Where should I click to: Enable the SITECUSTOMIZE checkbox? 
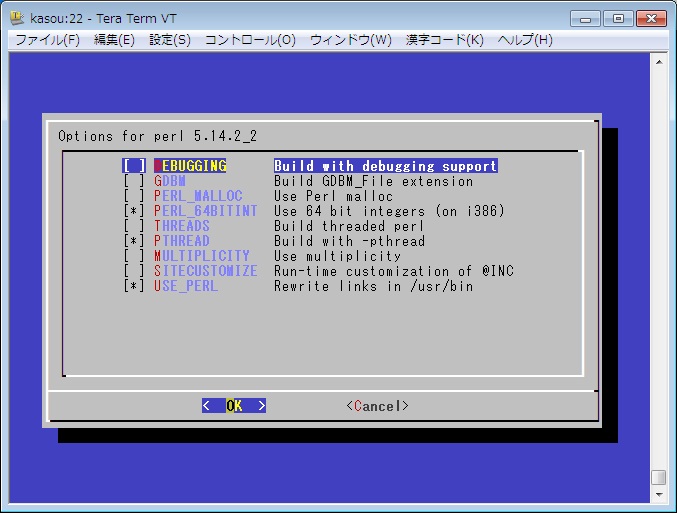click(134, 271)
